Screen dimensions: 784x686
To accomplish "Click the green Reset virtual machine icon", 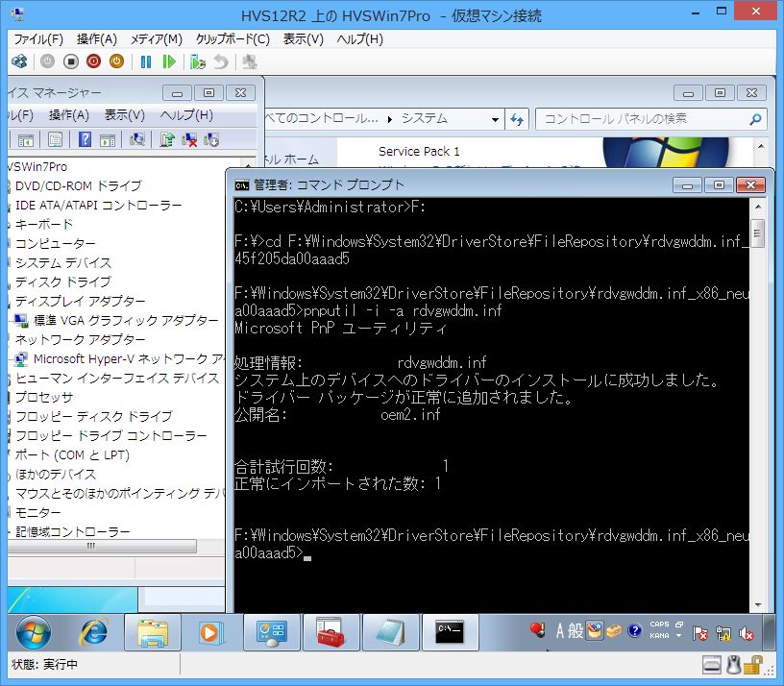I will pos(169,61).
